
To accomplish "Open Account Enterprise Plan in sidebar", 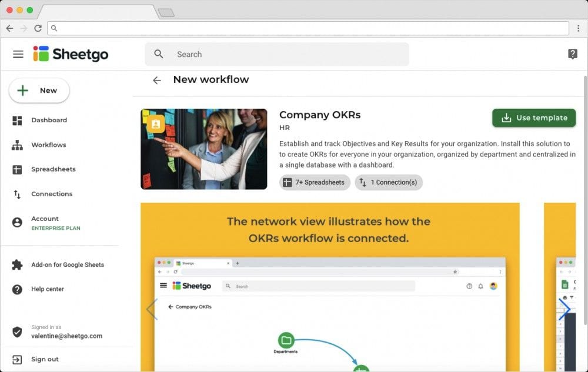I will click(55, 223).
